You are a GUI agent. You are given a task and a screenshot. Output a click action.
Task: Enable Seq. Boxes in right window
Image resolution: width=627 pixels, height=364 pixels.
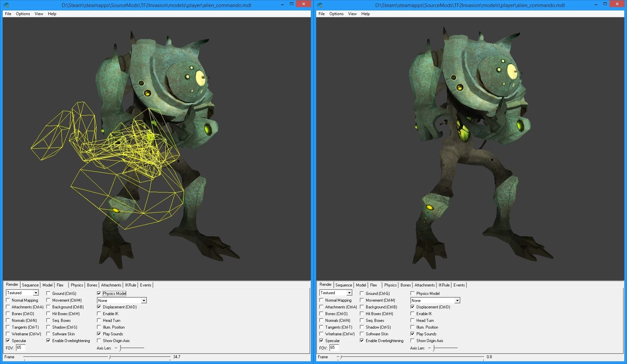click(x=362, y=321)
